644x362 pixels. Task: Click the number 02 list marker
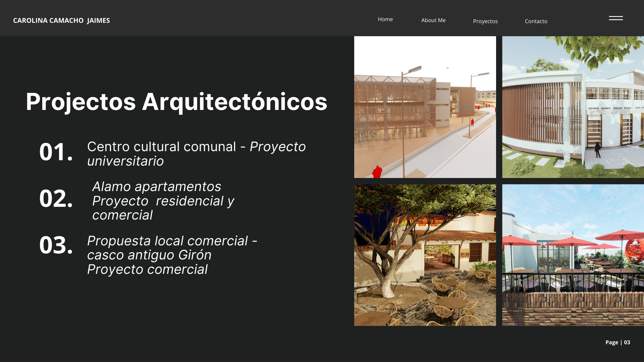[x=56, y=201]
